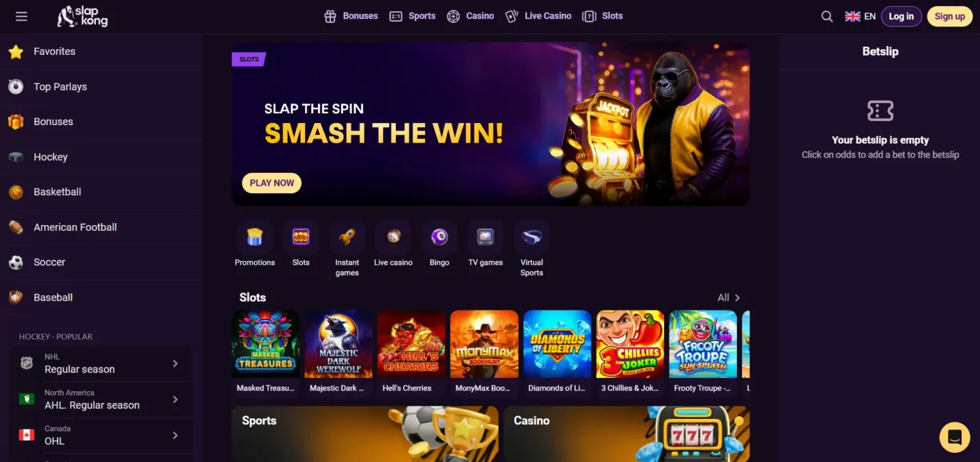This screenshot has height=462, width=980.
Task: Select the Virtual Sports icon
Action: tap(532, 237)
